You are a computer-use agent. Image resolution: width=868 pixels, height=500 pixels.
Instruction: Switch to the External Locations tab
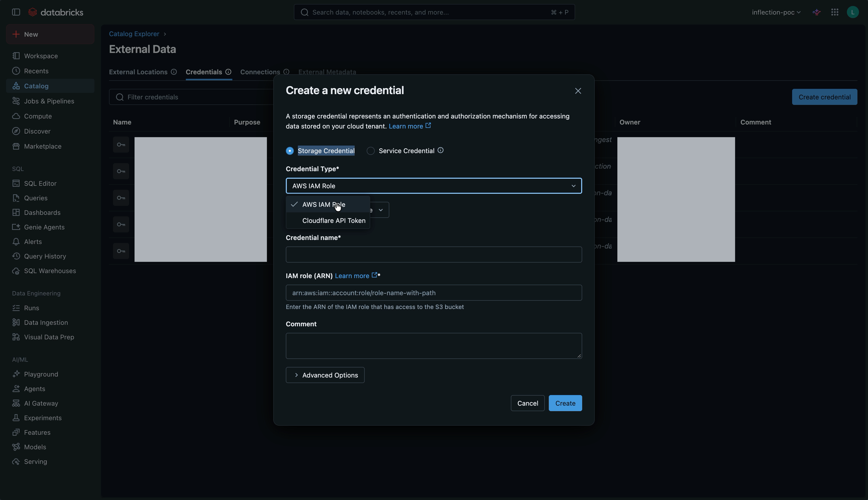[138, 72]
